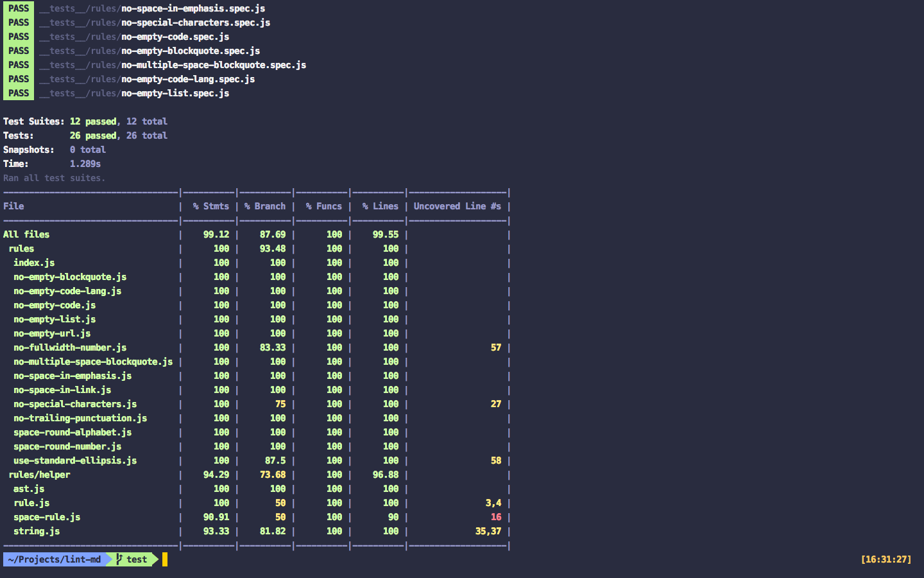This screenshot has width=924, height=578.
Task: Click the '26 passed' tests count
Action: click(93, 136)
